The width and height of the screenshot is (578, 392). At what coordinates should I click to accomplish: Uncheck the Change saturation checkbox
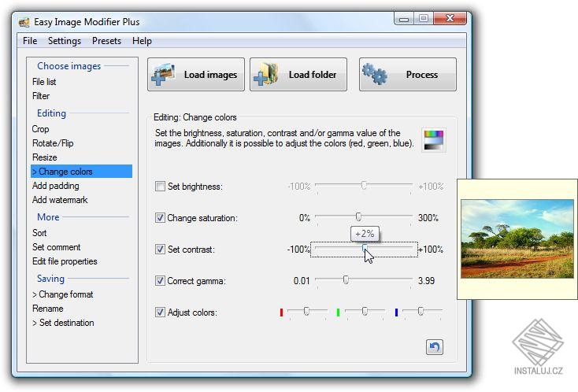coord(160,218)
